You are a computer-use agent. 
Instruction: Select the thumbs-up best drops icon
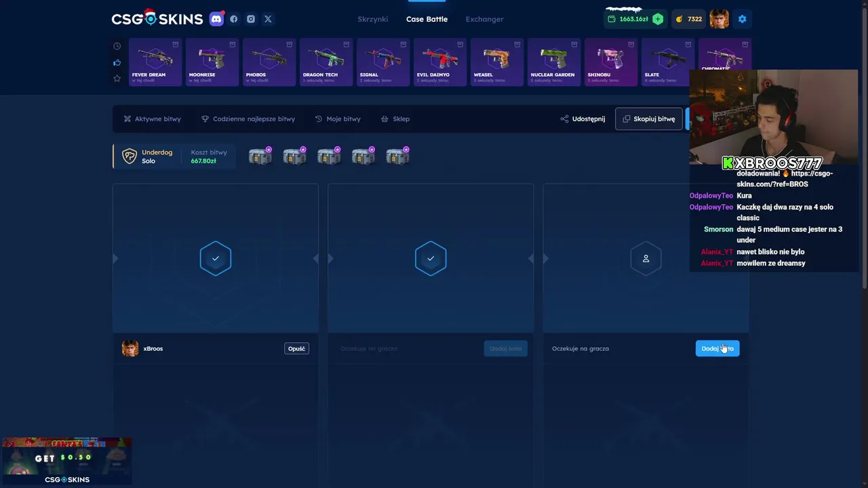117,62
